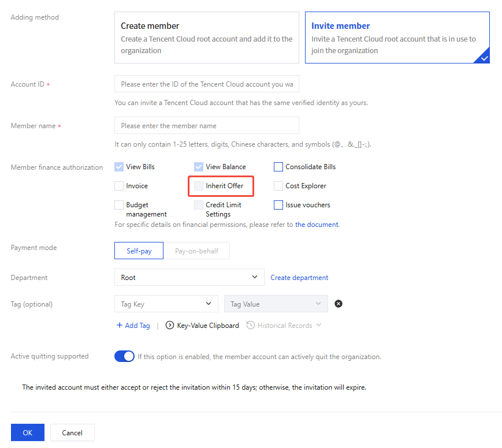
Task: Switch payment mode to Pay-on-behalf
Action: [x=196, y=251]
